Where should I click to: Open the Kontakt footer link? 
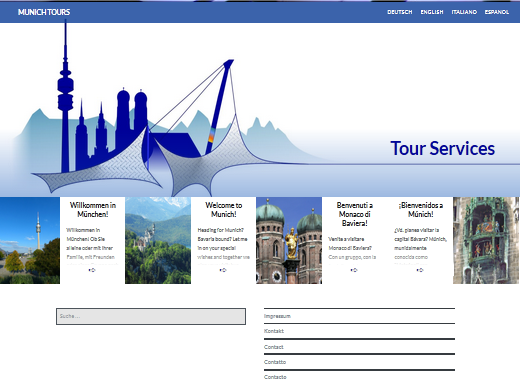coord(274,331)
